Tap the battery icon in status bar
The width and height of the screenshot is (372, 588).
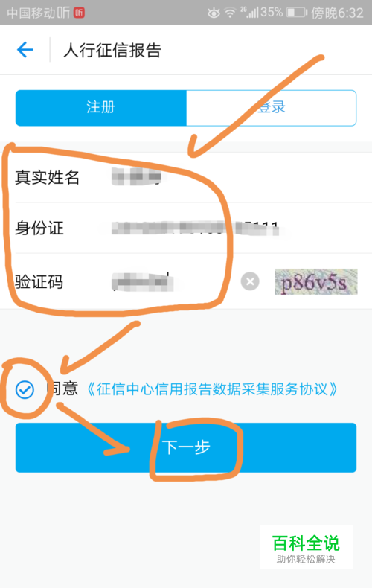pyautogui.click(x=297, y=13)
